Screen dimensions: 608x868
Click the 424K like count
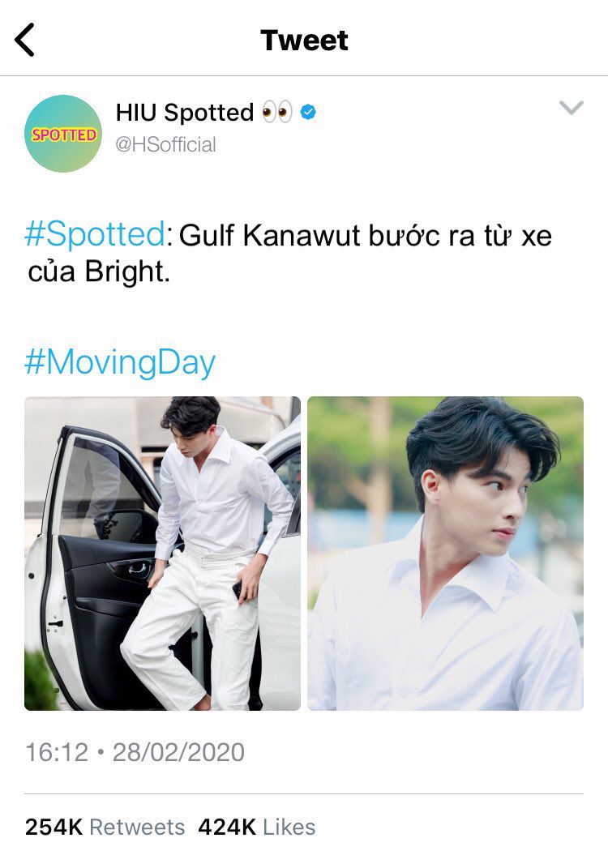click(227, 827)
